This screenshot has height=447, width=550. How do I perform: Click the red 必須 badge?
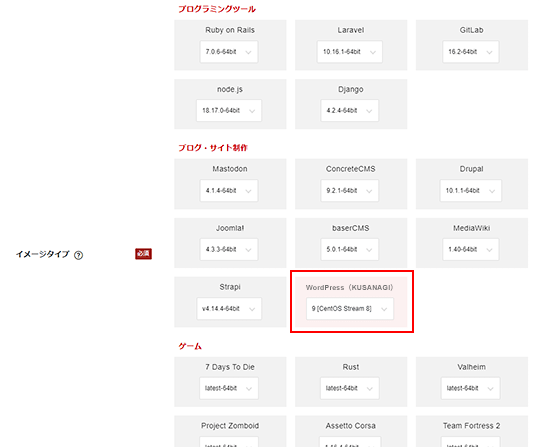click(143, 254)
